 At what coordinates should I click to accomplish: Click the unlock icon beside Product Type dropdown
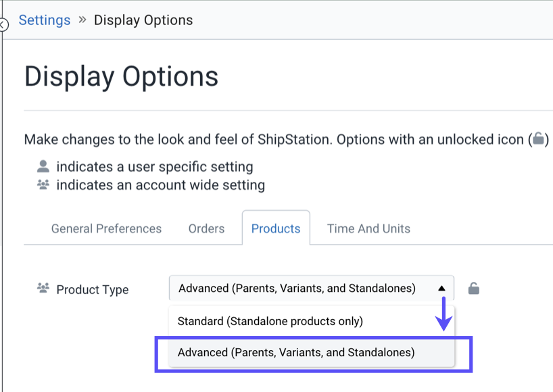click(474, 289)
